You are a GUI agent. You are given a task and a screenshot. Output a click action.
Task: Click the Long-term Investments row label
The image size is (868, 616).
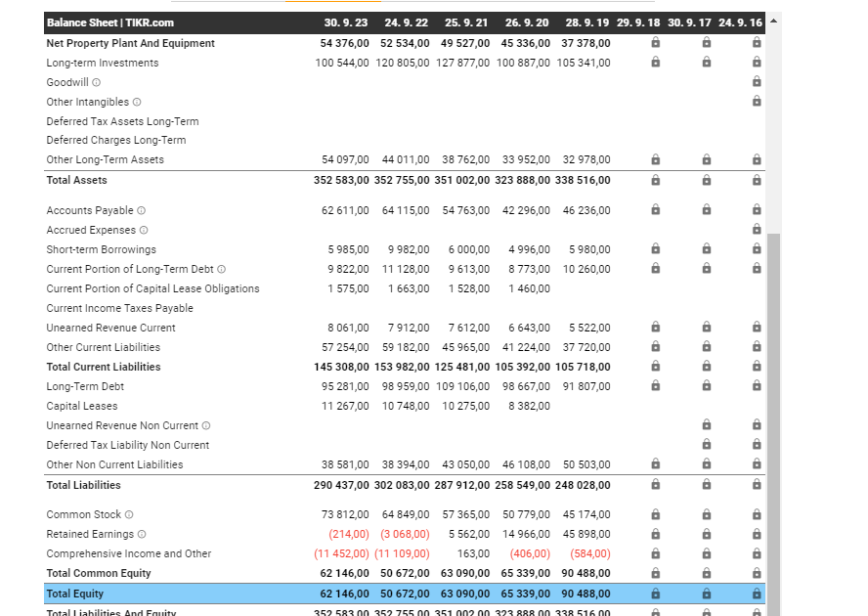click(x=102, y=62)
